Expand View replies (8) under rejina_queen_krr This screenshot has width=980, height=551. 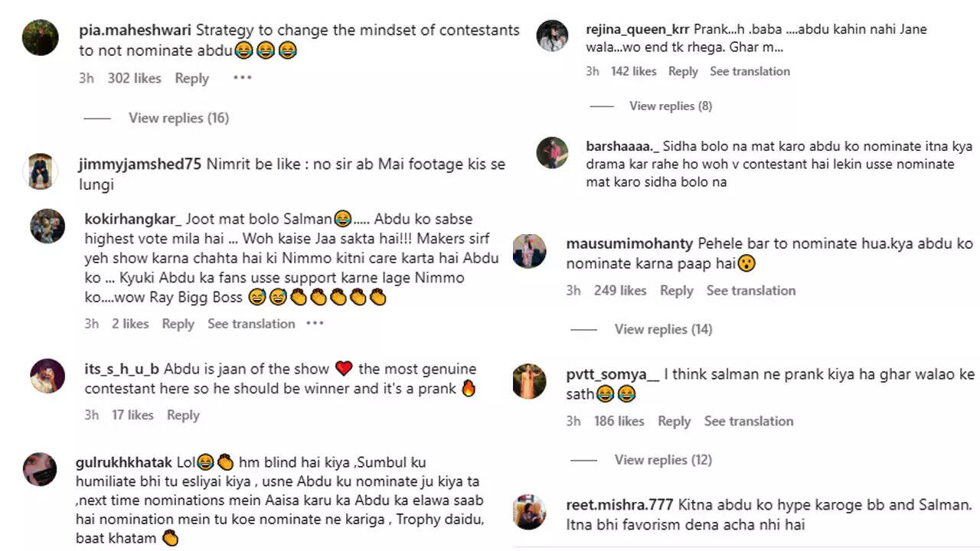click(x=670, y=106)
